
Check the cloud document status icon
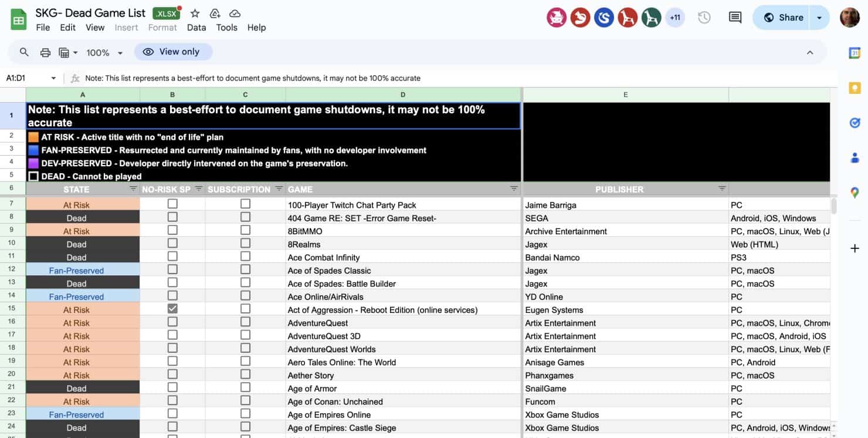pyautogui.click(x=235, y=14)
